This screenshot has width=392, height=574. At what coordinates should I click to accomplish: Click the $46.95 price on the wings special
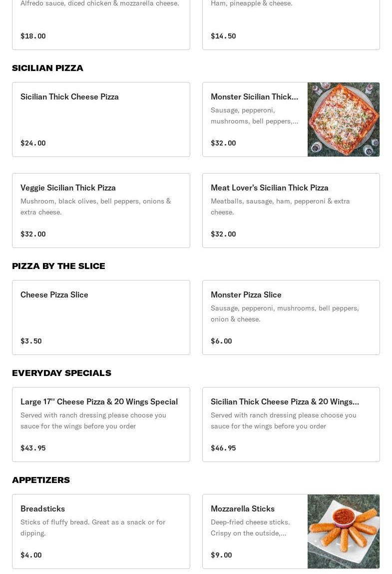point(223,448)
